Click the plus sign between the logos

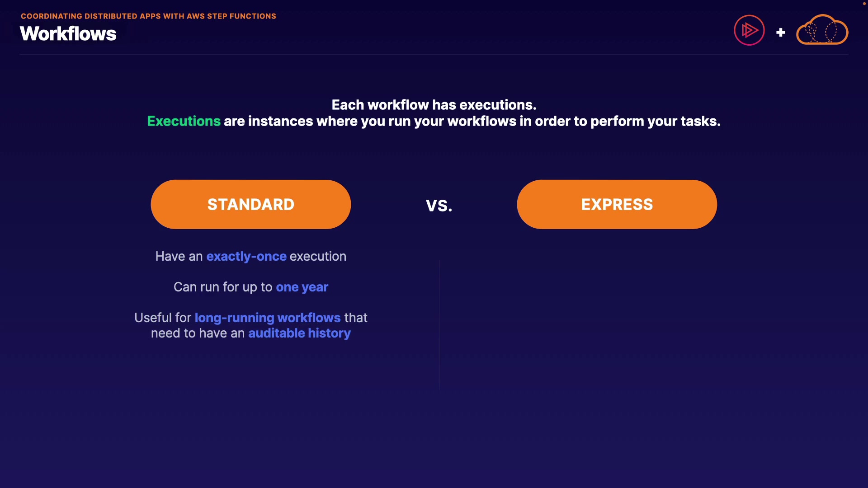tap(780, 33)
